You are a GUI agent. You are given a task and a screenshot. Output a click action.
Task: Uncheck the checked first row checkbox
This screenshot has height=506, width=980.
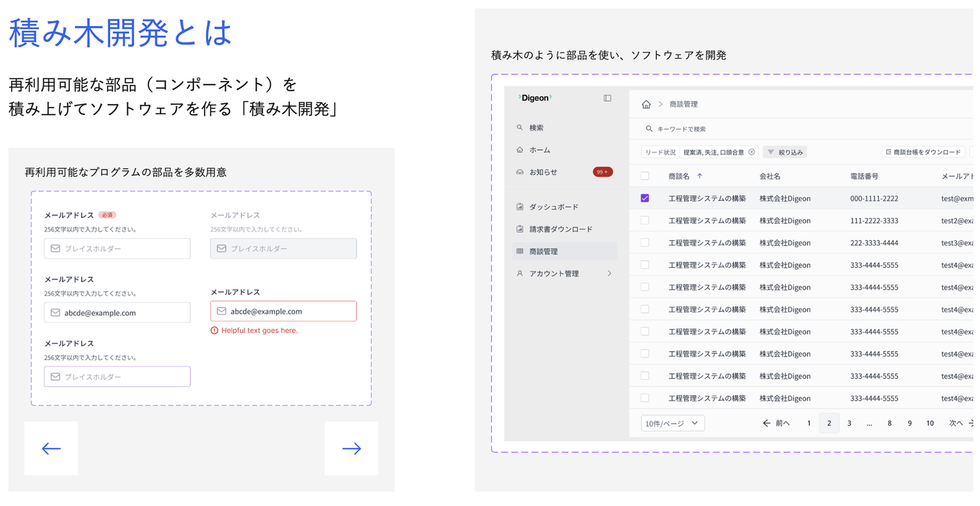[x=645, y=198]
